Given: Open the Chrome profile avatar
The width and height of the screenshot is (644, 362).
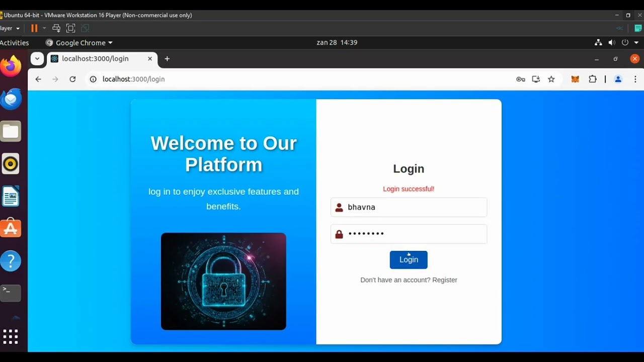Looking at the screenshot, I should pos(618,79).
